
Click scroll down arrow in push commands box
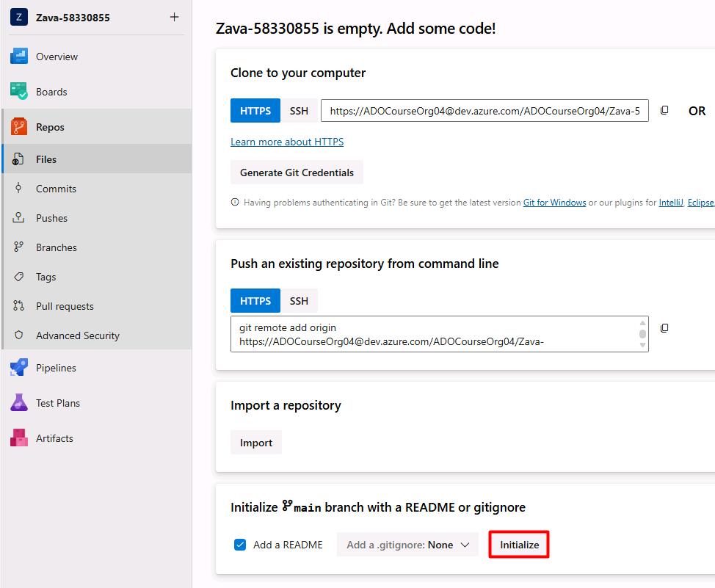(642, 345)
